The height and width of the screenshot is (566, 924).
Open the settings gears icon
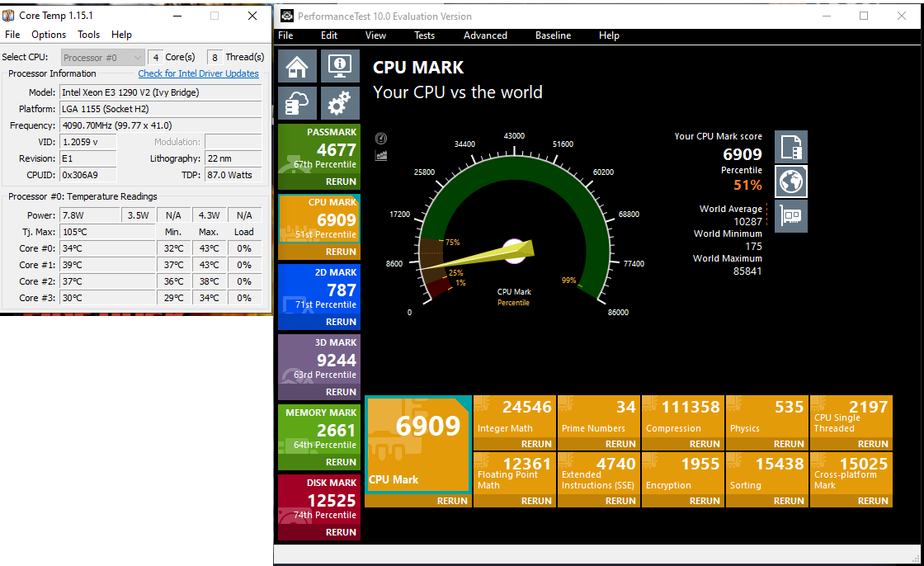point(340,103)
